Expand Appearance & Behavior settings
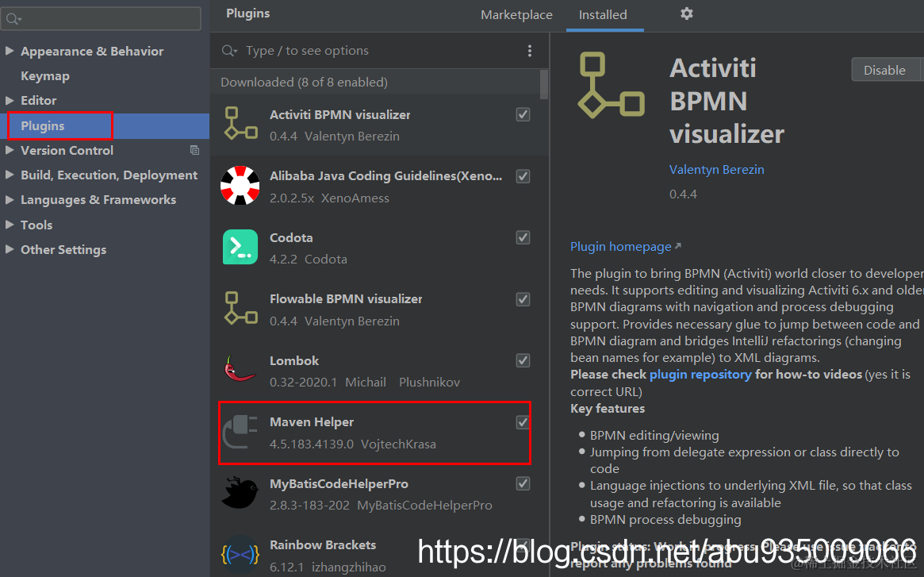This screenshot has width=924, height=577. click(x=10, y=51)
